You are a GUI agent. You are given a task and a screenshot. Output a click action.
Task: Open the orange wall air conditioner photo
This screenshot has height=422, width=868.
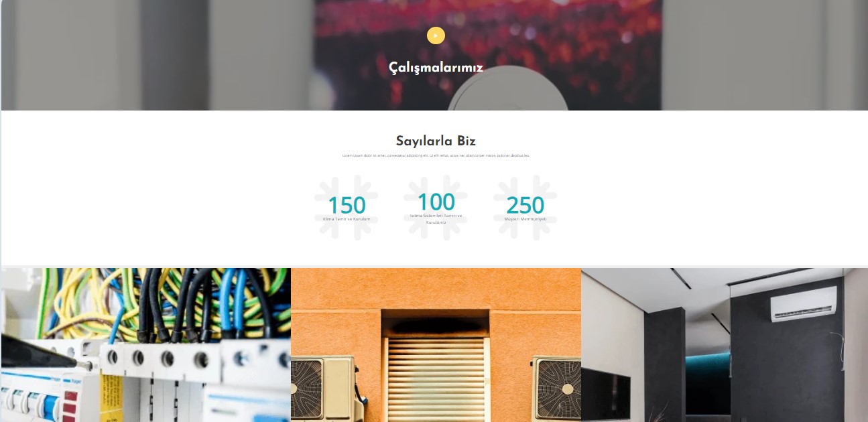pos(436,345)
